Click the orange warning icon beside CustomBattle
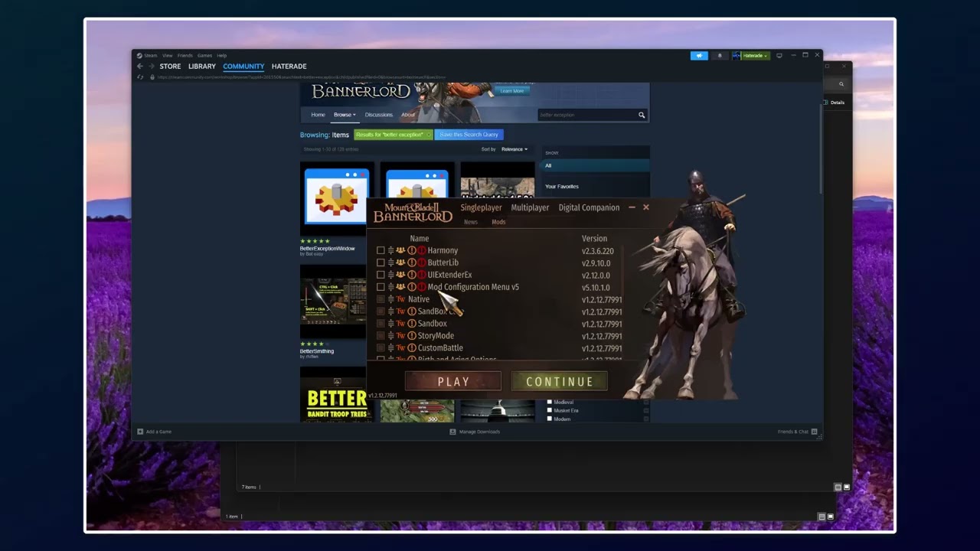 tap(411, 348)
